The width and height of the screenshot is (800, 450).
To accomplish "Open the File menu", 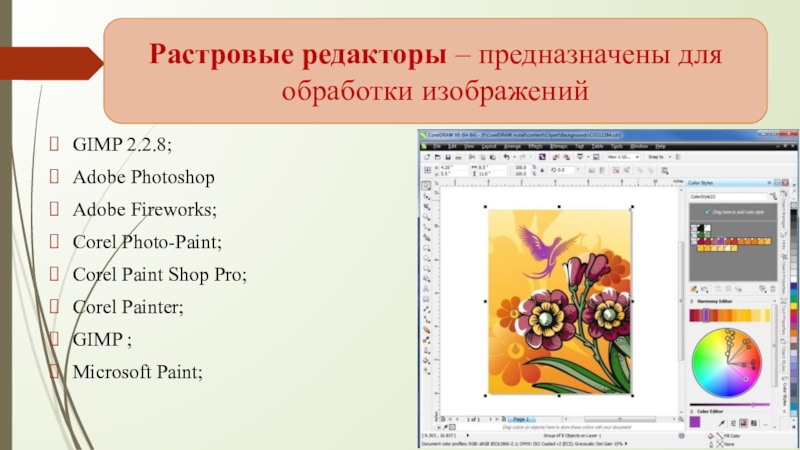I will click(437, 146).
